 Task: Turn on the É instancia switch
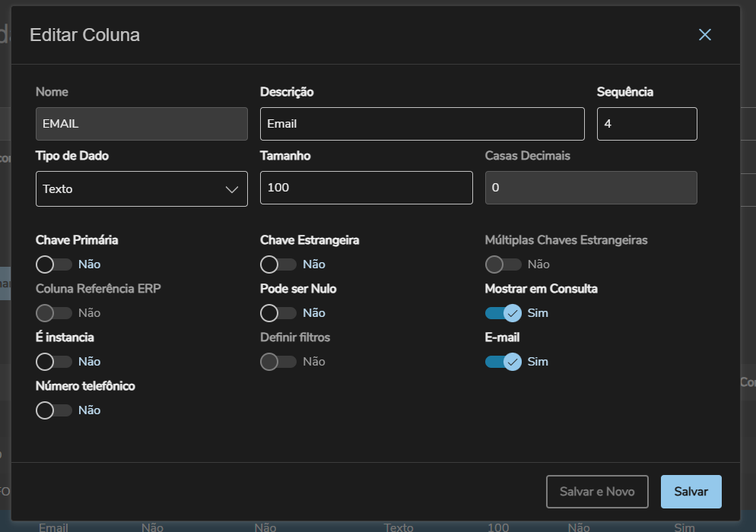tap(53, 362)
